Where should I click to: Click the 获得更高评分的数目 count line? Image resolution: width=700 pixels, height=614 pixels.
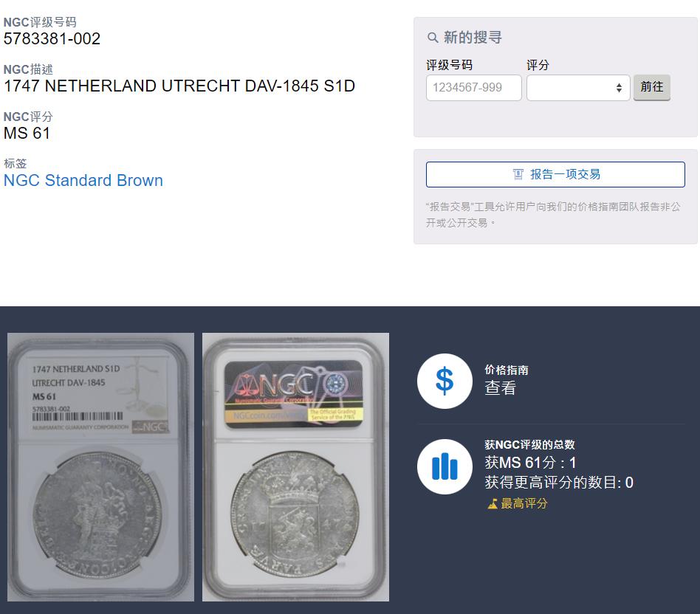point(559,483)
